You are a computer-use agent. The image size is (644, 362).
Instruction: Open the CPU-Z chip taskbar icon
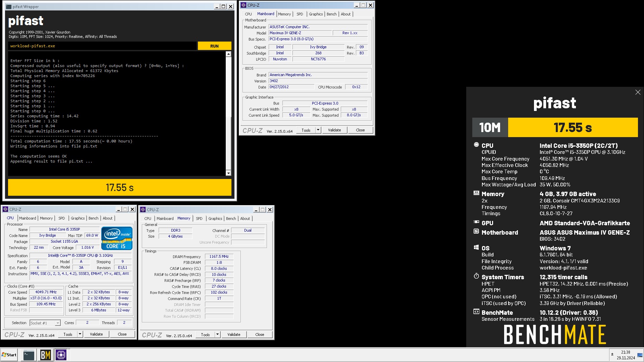click(61, 355)
